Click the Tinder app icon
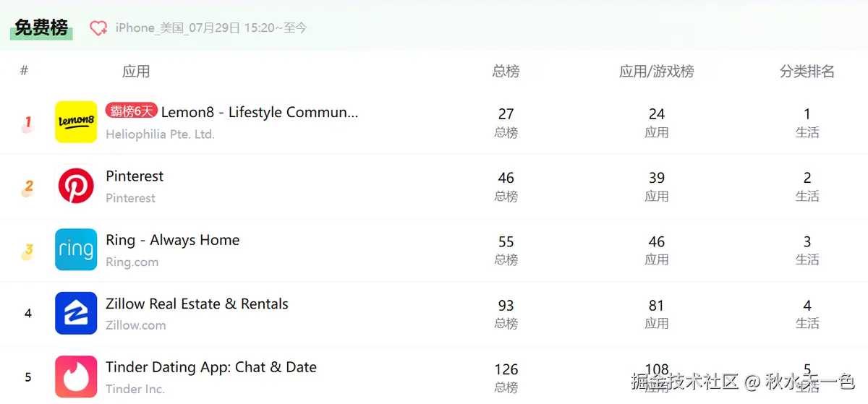 (76, 377)
